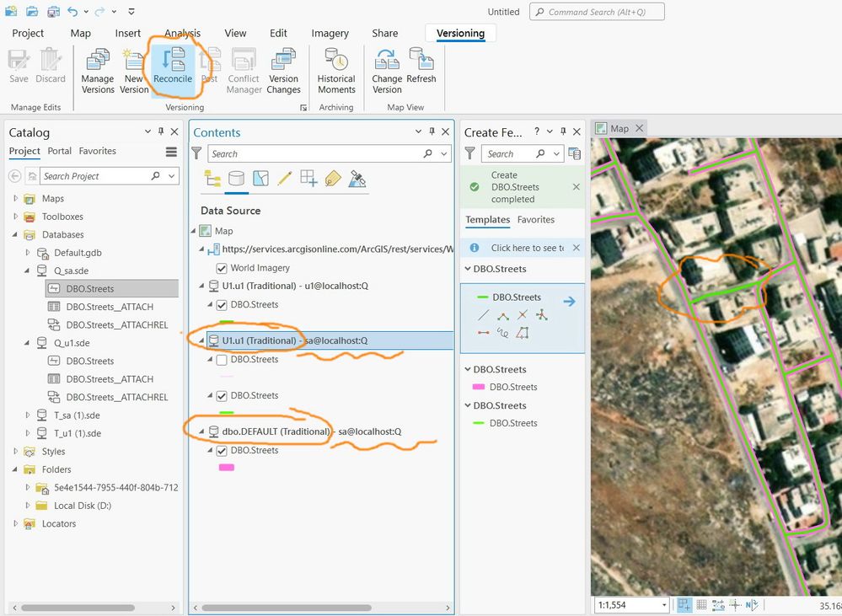Viewport: 842px width, 616px height.
Task: Open Historical Moments archiving tool
Action: click(336, 70)
